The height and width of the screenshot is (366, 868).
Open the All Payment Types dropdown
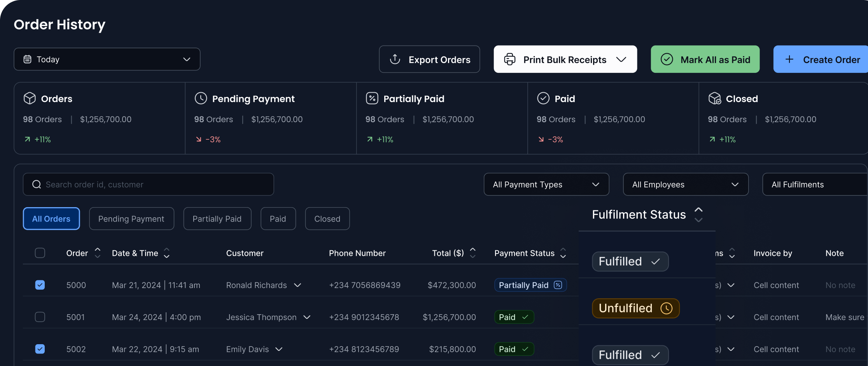[546, 185]
